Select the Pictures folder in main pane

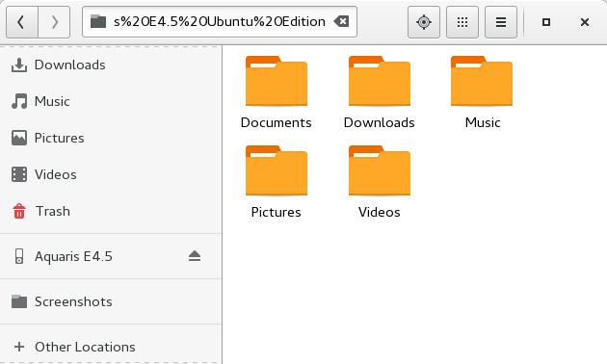point(276,182)
